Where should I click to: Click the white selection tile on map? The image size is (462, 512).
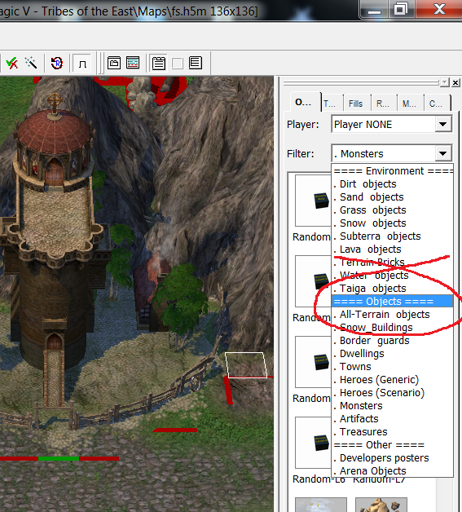pos(246,365)
